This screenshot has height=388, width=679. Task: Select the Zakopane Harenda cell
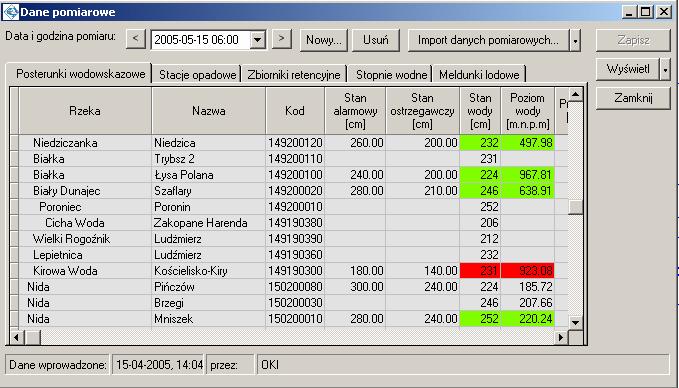coord(209,223)
